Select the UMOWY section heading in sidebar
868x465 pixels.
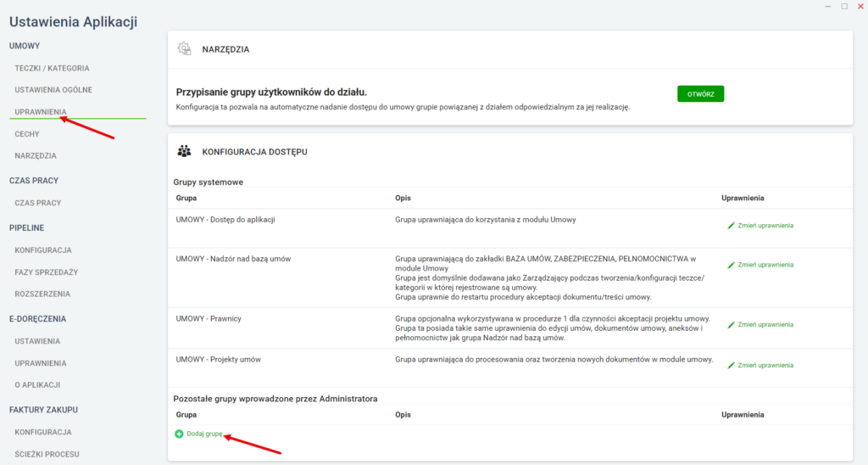point(25,46)
